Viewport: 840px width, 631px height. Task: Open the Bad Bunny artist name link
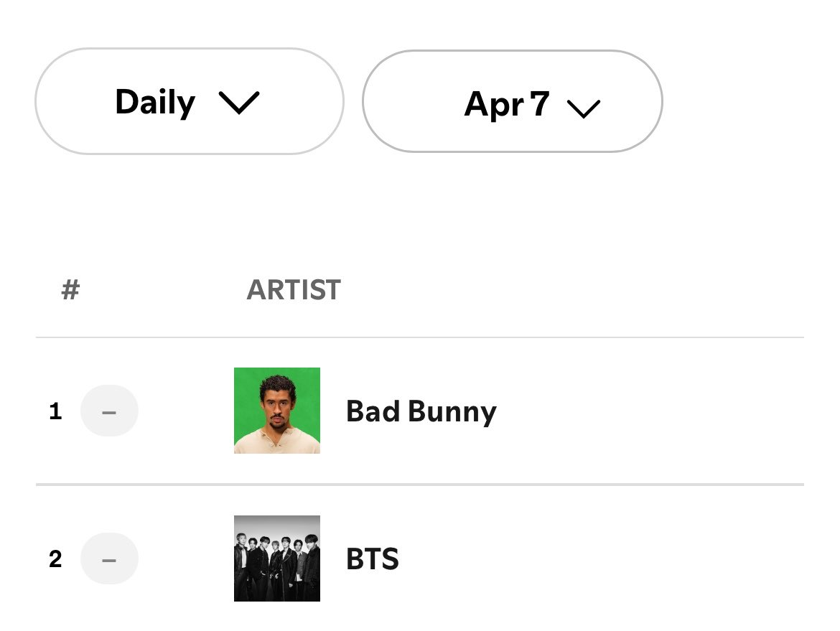point(421,411)
